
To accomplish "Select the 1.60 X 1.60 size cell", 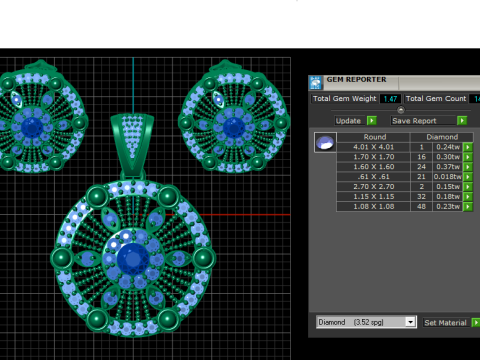I will pyautogui.click(x=374, y=167).
